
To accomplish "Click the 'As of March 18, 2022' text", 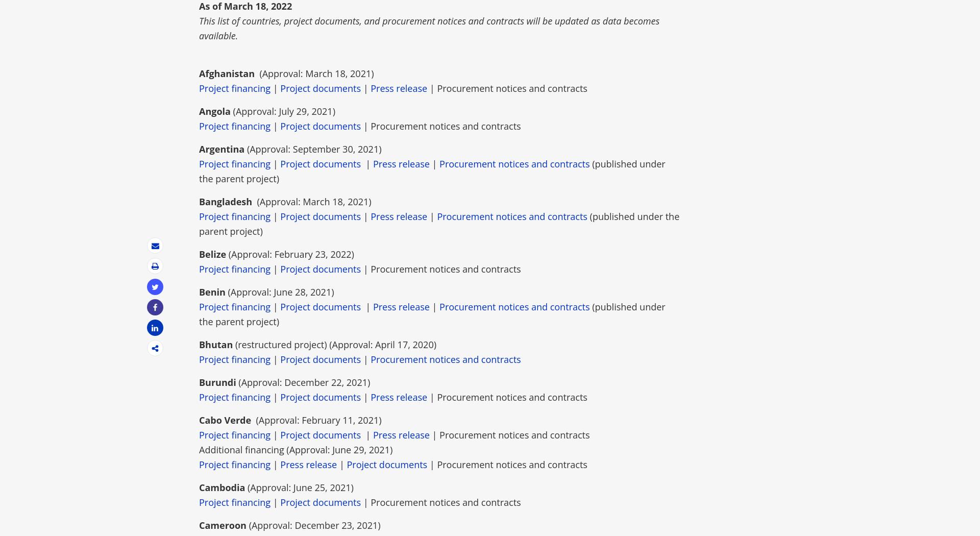I will (246, 6).
